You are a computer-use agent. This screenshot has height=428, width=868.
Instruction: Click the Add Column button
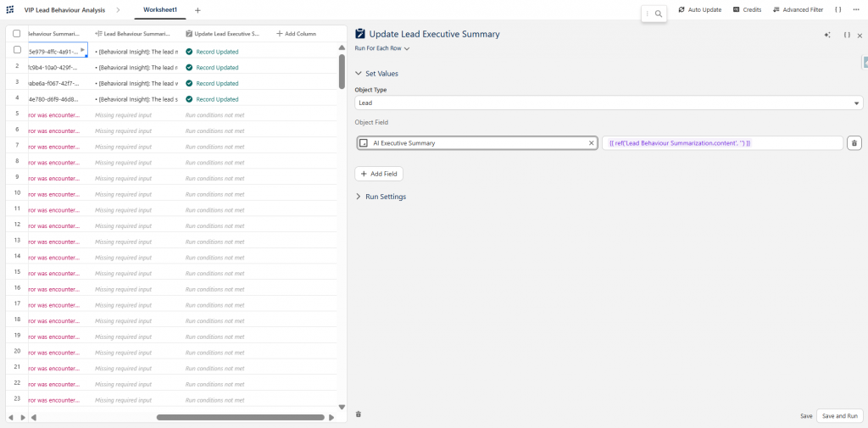(296, 34)
